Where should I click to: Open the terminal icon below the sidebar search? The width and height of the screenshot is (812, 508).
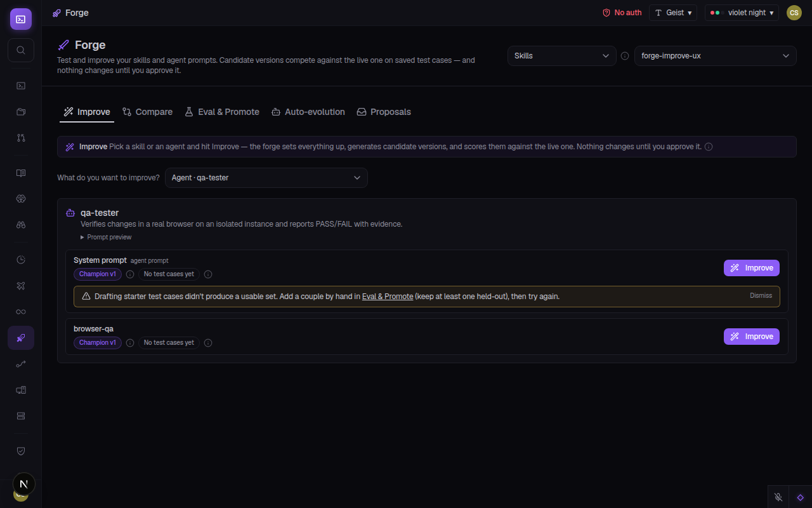[21, 86]
